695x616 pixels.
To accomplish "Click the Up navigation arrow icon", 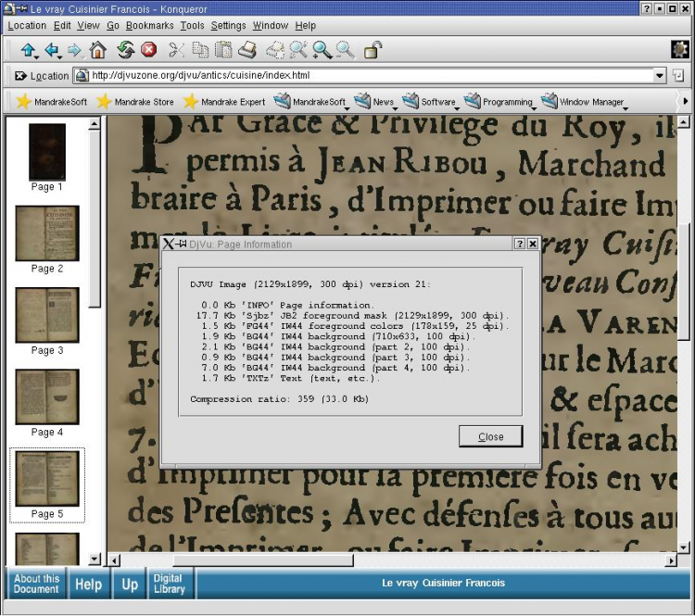I will pyautogui.click(x=28, y=50).
